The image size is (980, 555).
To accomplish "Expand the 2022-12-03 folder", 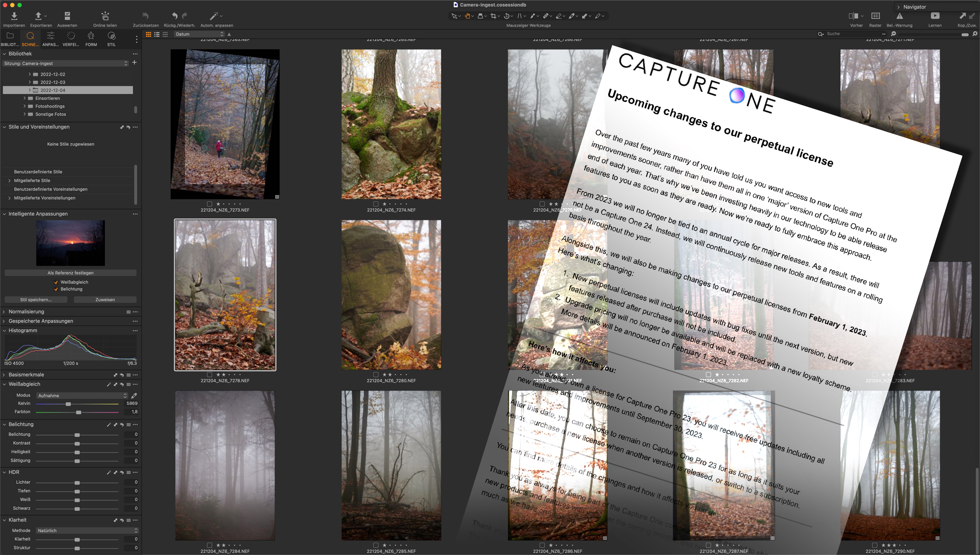I will click(30, 82).
